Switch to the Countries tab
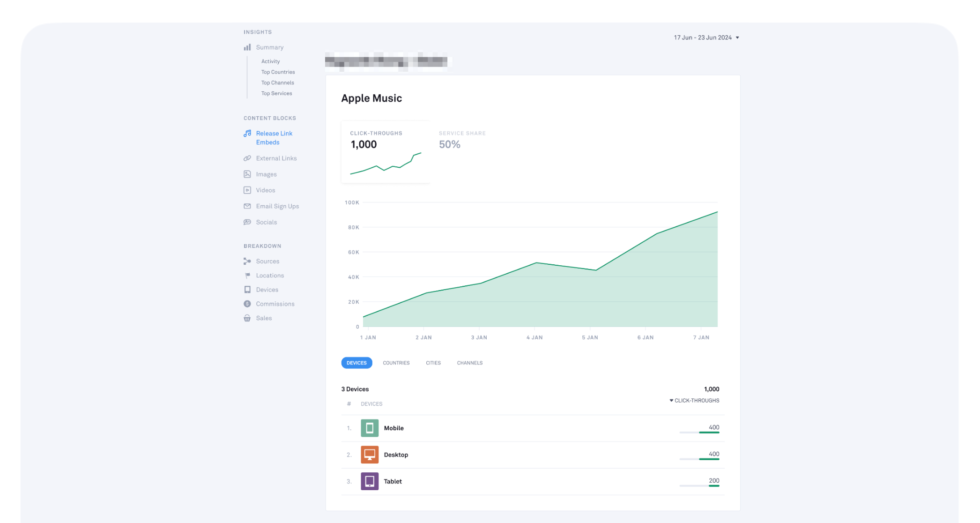The width and height of the screenshot is (980, 523). pyautogui.click(x=396, y=363)
